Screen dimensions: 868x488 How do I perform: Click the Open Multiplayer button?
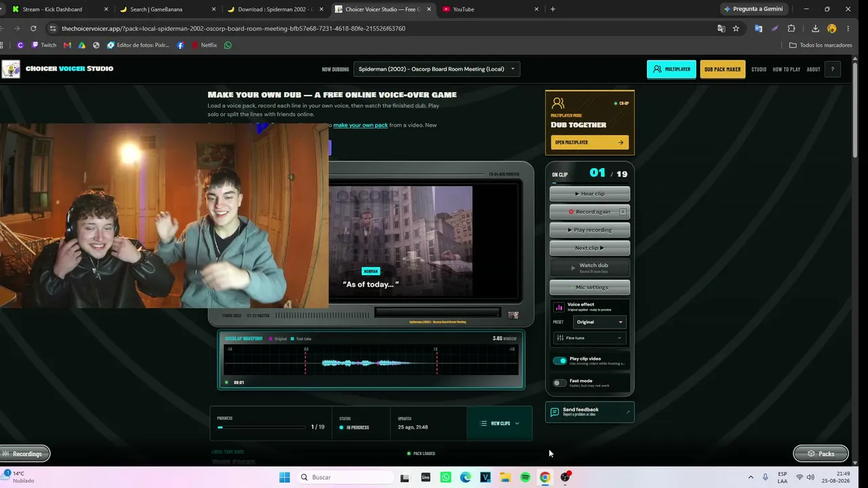[x=589, y=142]
